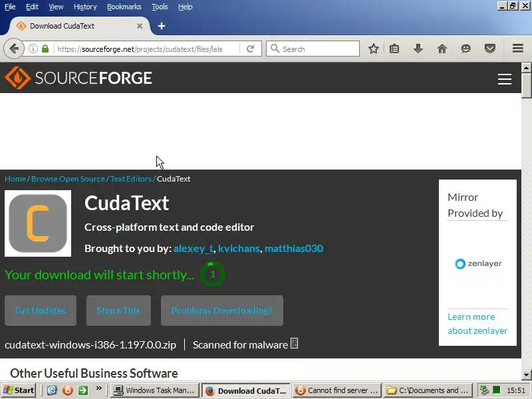Screen dimensions: 532x399
Task: Close the Download CudaText tab
Action: click(x=140, y=26)
